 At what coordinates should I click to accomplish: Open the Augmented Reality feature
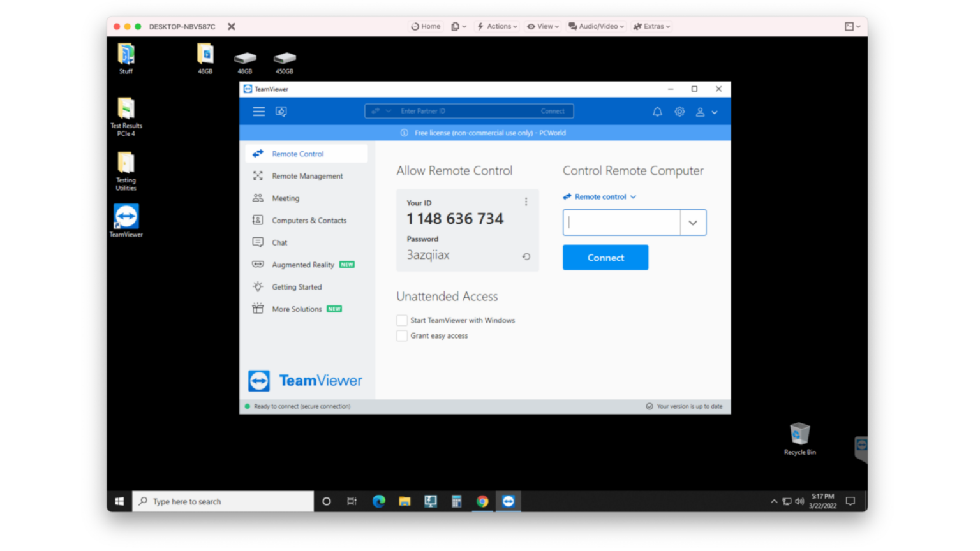(302, 264)
